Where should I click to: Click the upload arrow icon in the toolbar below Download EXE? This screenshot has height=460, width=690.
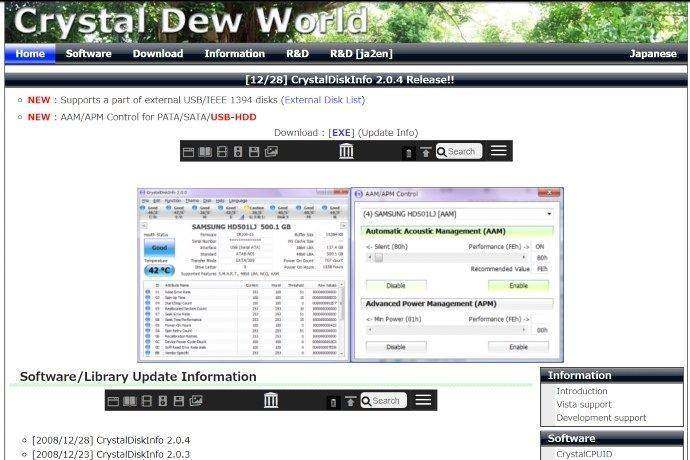click(x=426, y=152)
